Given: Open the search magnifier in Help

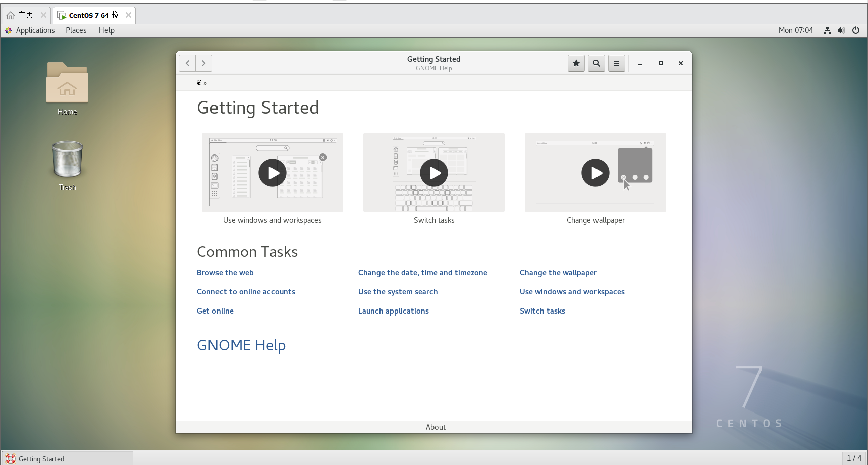Looking at the screenshot, I should [x=596, y=63].
